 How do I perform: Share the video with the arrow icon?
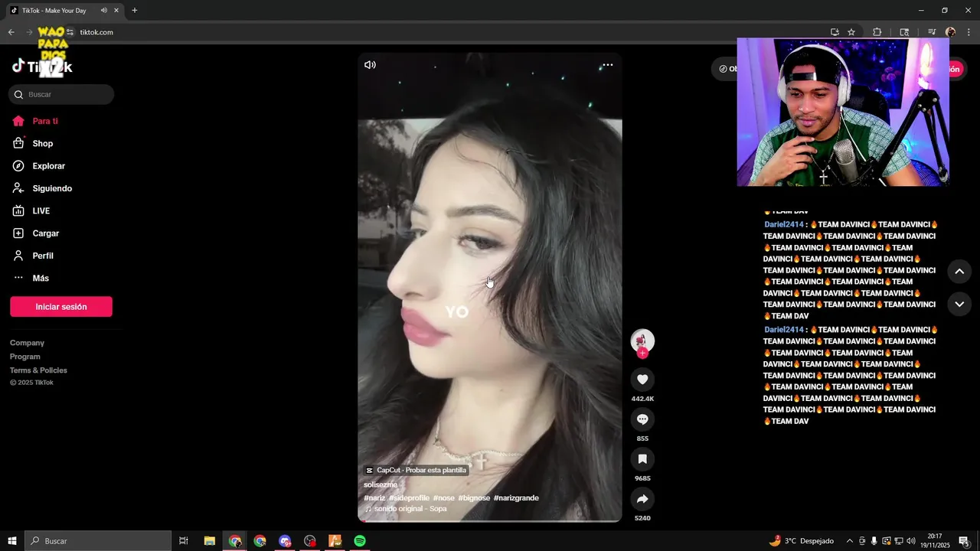642,499
